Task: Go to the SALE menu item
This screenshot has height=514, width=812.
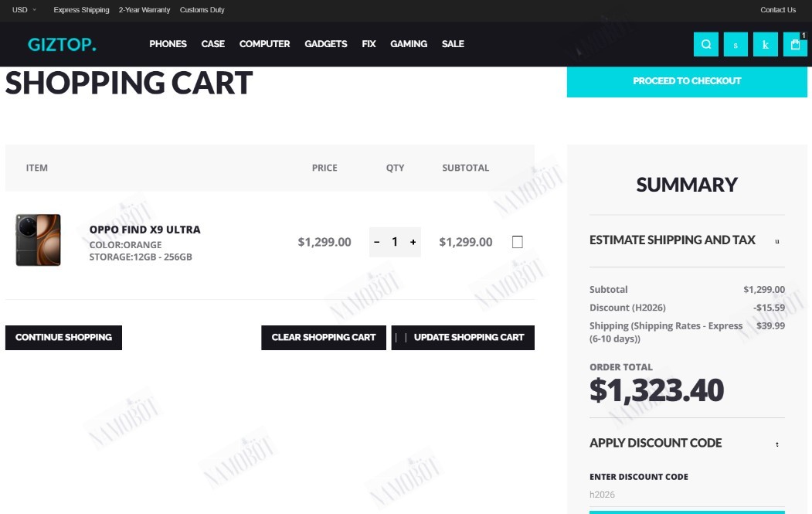Action: point(453,44)
